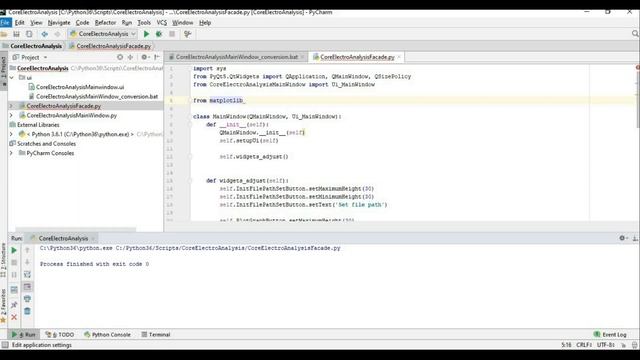
Task: Clear console output with trash icon
Action: tap(27, 311)
